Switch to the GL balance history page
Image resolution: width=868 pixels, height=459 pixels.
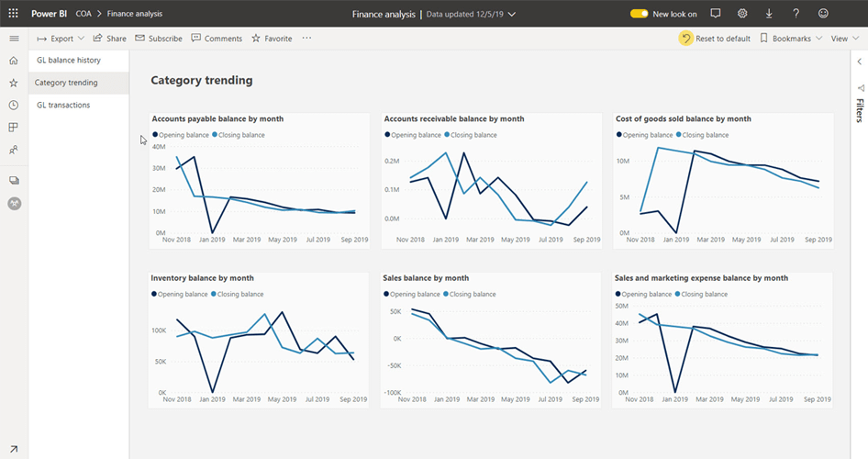click(x=69, y=61)
